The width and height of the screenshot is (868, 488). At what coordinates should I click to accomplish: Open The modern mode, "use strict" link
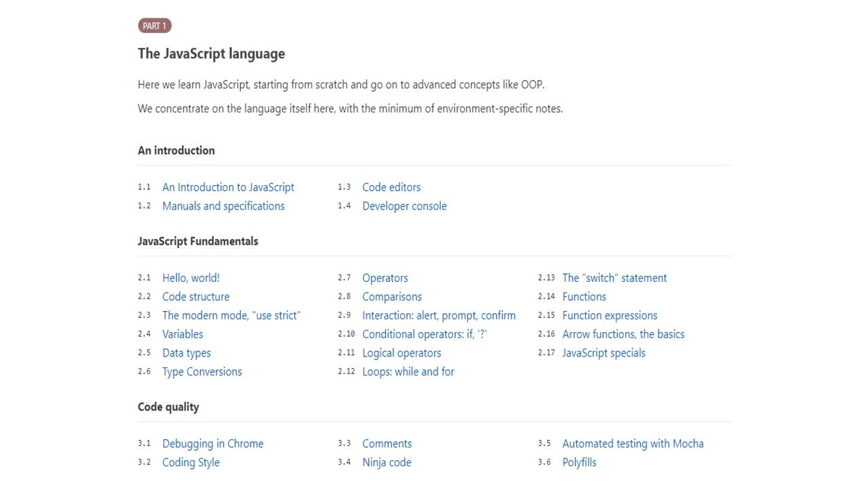pyautogui.click(x=231, y=315)
